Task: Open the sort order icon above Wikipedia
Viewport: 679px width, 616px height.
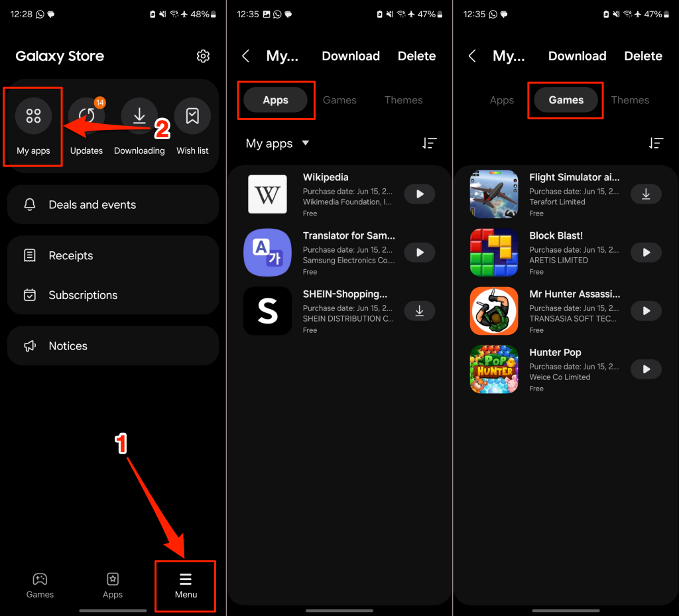Action: click(x=430, y=143)
